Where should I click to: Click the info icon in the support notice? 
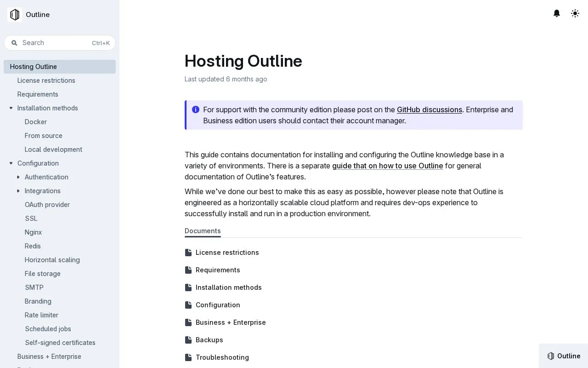(196, 109)
